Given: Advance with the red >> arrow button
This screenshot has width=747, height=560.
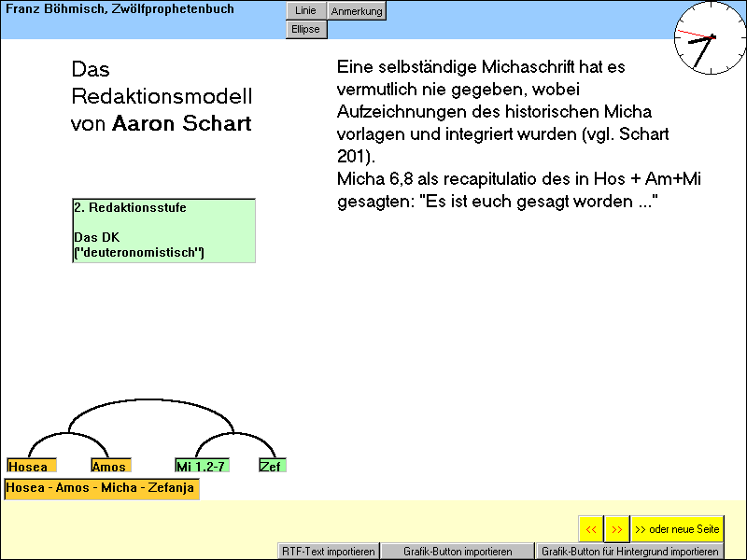Looking at the screenshot, I should [616, 529].
